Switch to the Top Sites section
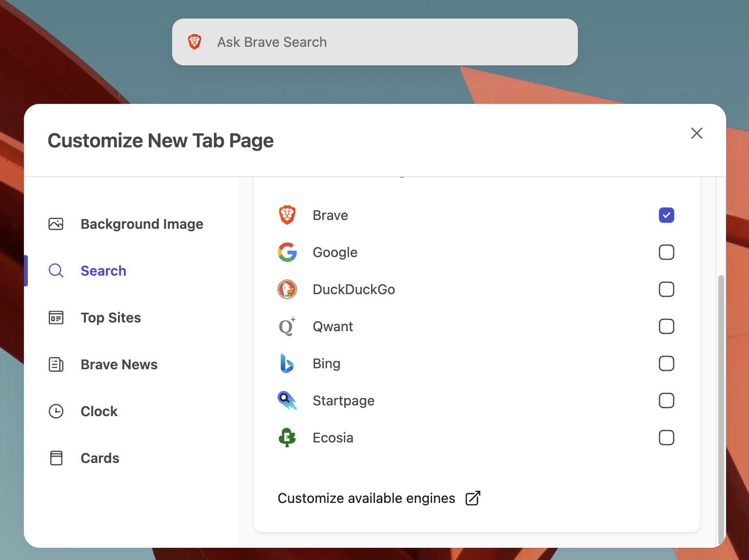This screenshot has width=749, height=560. tap(111, 318)
